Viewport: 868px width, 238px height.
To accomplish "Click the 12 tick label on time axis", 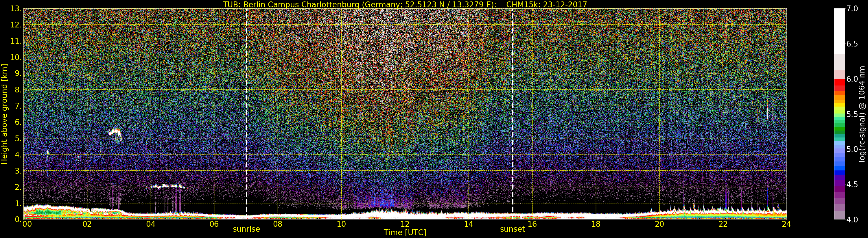I will [x=405, y=224].
